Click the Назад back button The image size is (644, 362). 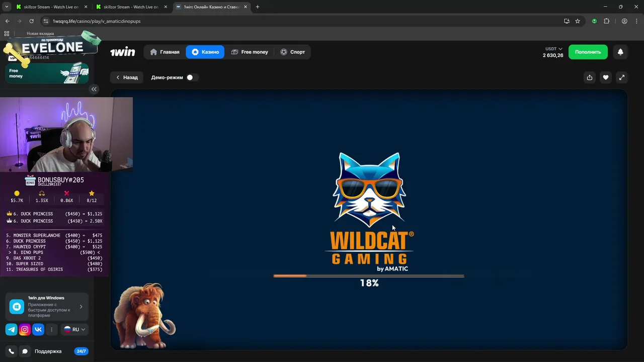pos(127,77)
